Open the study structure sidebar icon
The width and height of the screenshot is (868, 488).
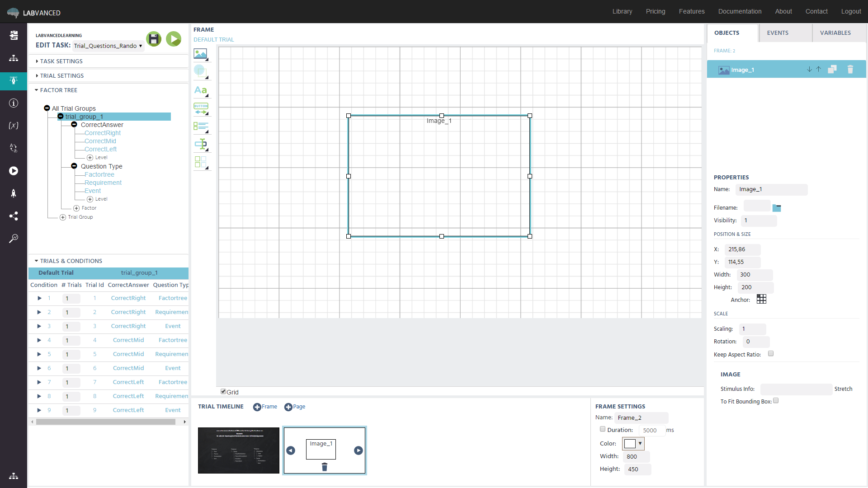(x=14, y=58)
